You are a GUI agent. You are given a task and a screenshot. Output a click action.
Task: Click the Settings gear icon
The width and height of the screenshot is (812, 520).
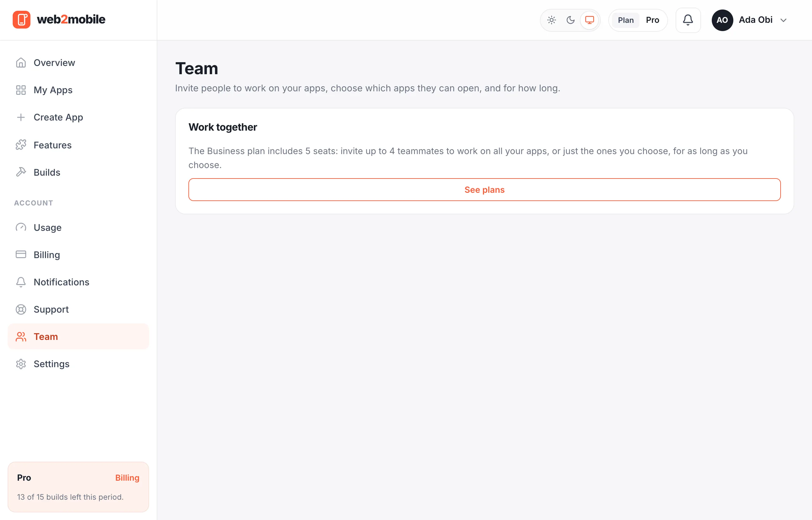[x=21, y=364]
